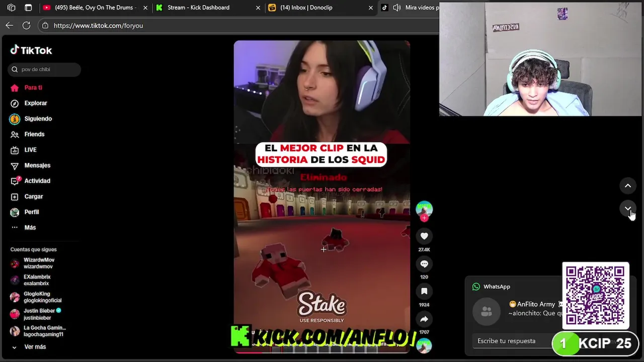This screenshot has width=644, height=362.
Task: Click the Más three-dots icon
Action: click(15, 228)
